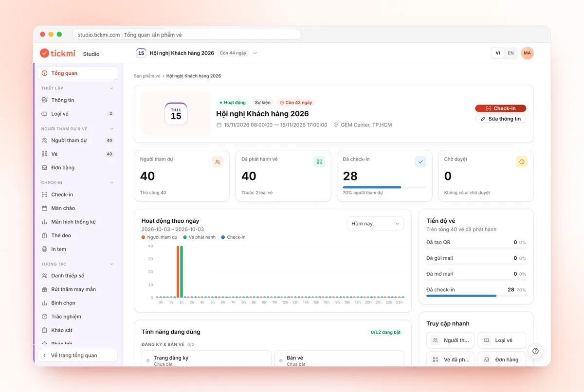This screenshot has height=392, width=584.
Task: Click the TH11 15 event date thumbnail
Action: [x=176, y=114]
